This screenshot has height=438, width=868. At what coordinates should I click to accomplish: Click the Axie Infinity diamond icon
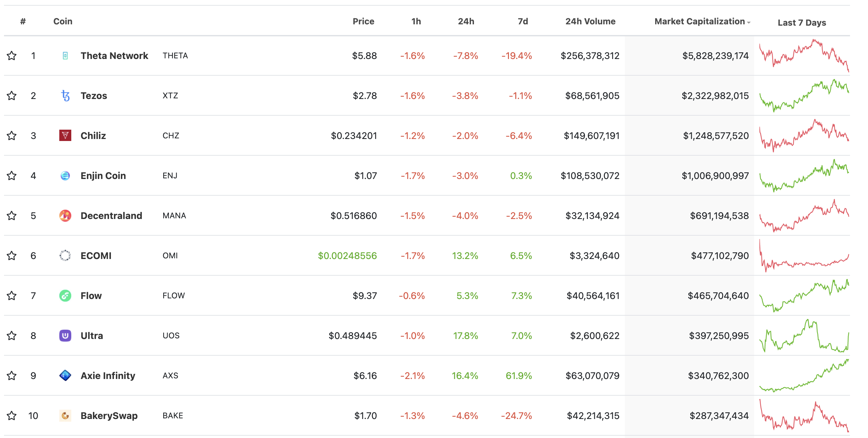(65, 375)
